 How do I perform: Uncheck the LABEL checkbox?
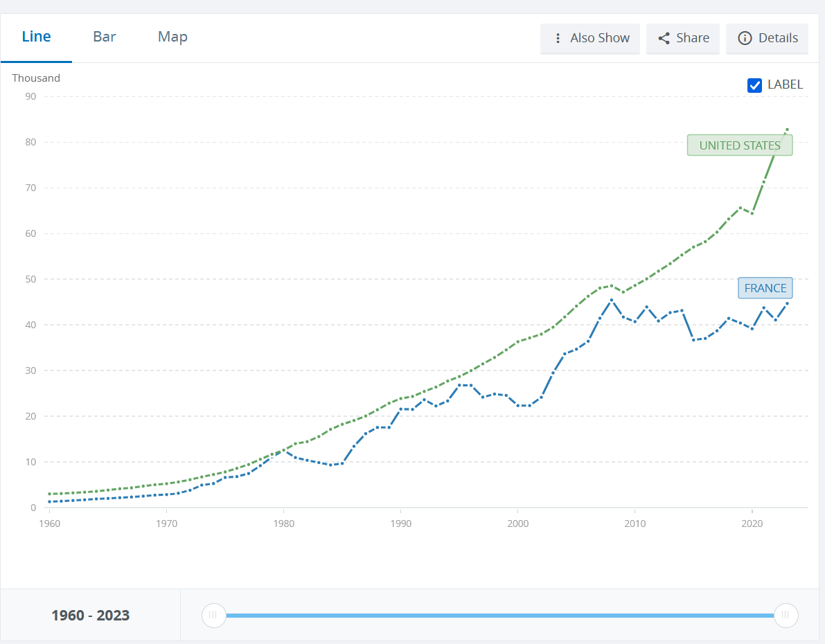point(754,85)
